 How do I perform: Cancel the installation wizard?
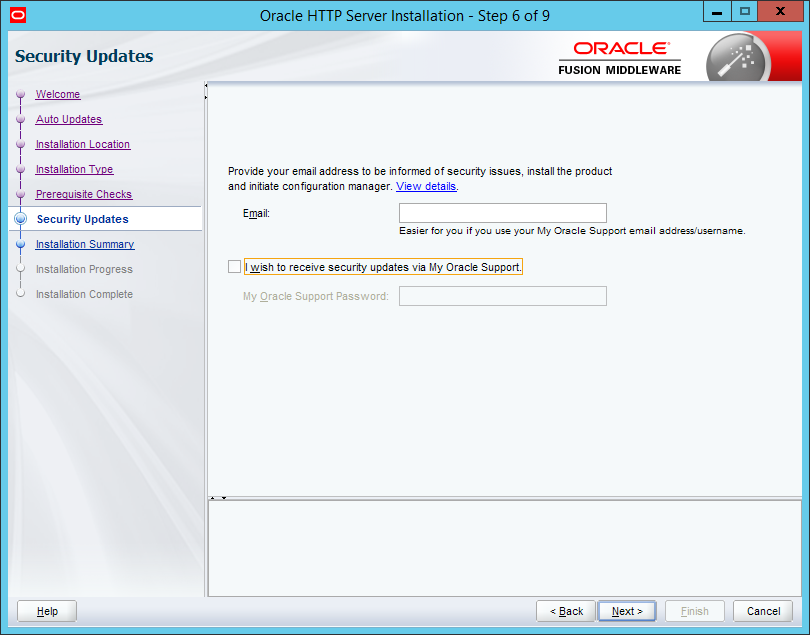pos(763,611)
